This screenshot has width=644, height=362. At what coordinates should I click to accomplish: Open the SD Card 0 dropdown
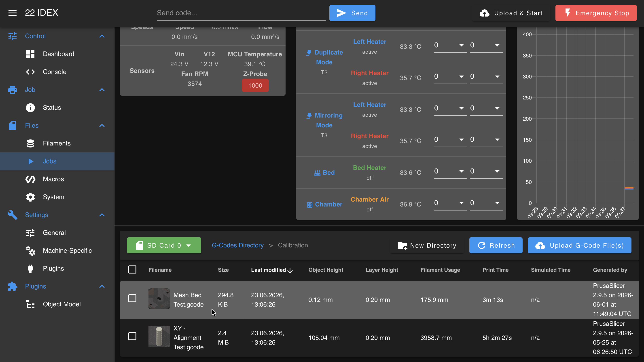pos(164,245)
